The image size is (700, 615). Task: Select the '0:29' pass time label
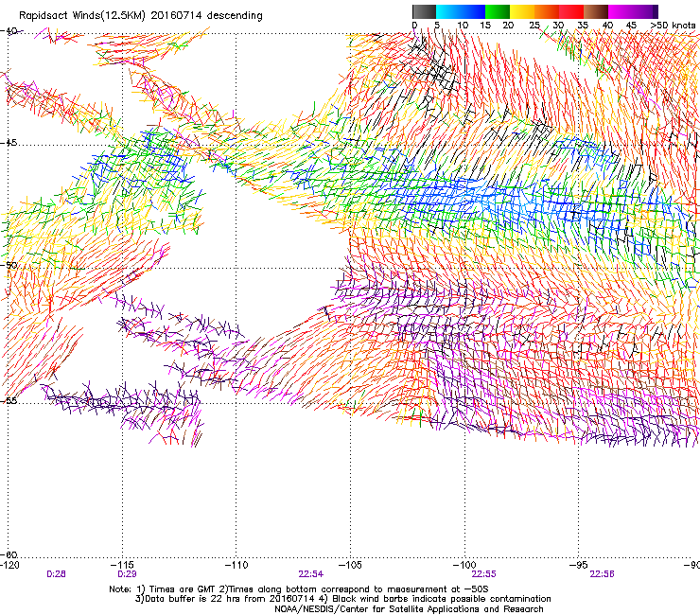(x=127, y=574)
